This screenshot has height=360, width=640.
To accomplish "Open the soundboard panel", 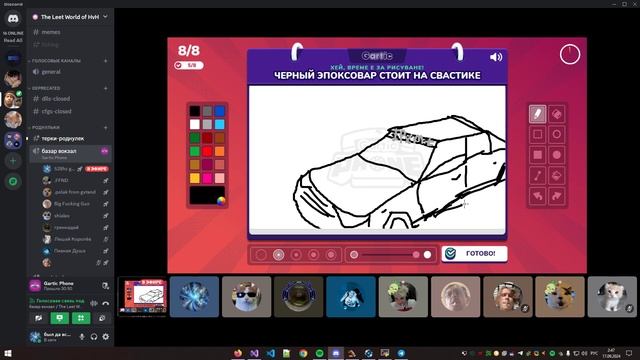I will [x=102, y=318].
